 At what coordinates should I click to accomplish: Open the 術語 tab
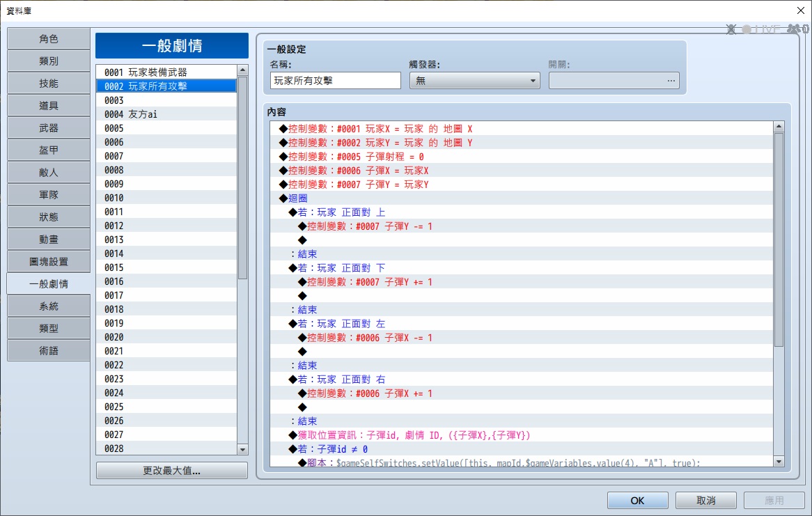[x=49, y=351]
